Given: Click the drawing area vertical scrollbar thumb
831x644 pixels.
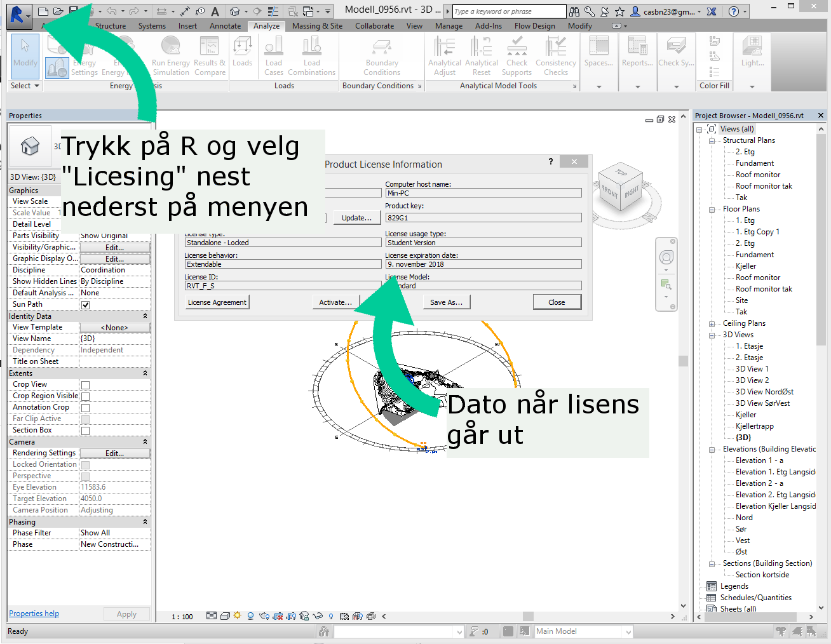Looking at the screenshot, I should pyautogui.click(x=684, y=361).
